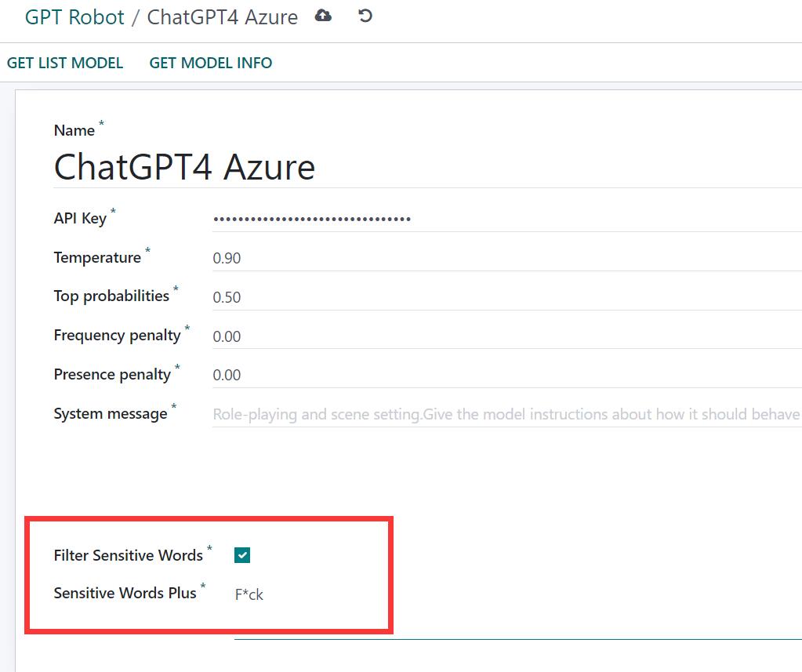Uncheck the Filter Sensitive Words checkbox
The width and height of the screenshot is (802, 672).
coord(242,555)
